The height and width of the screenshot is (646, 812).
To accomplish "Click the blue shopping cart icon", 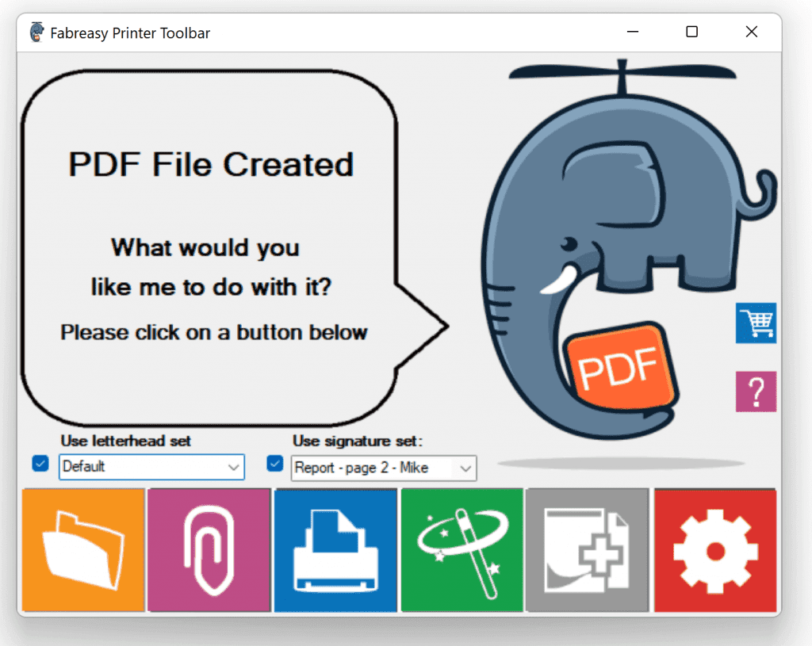I will 755,323.
